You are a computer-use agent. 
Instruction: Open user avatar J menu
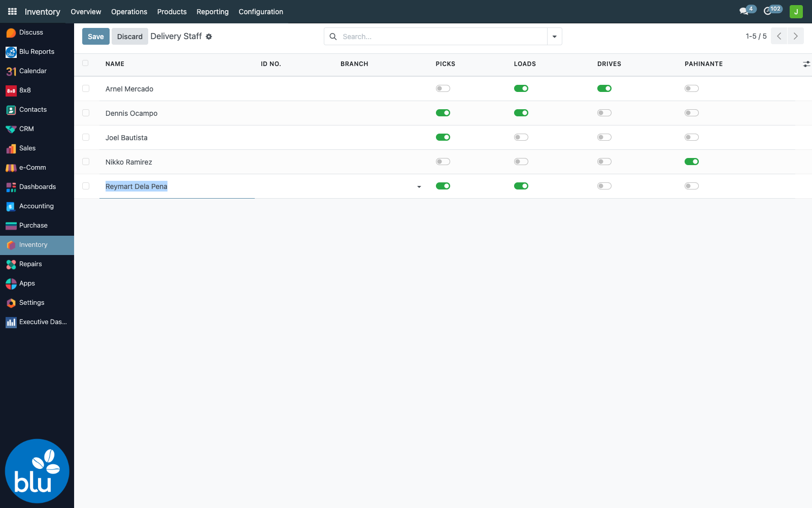click(x=796, y=12)
